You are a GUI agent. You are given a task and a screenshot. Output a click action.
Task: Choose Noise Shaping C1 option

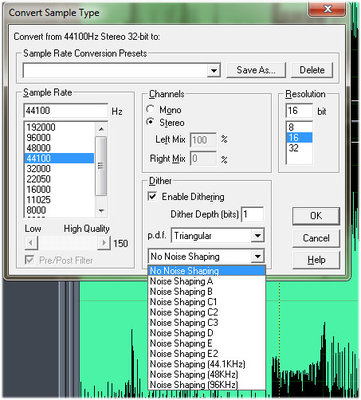pos(206,302)
